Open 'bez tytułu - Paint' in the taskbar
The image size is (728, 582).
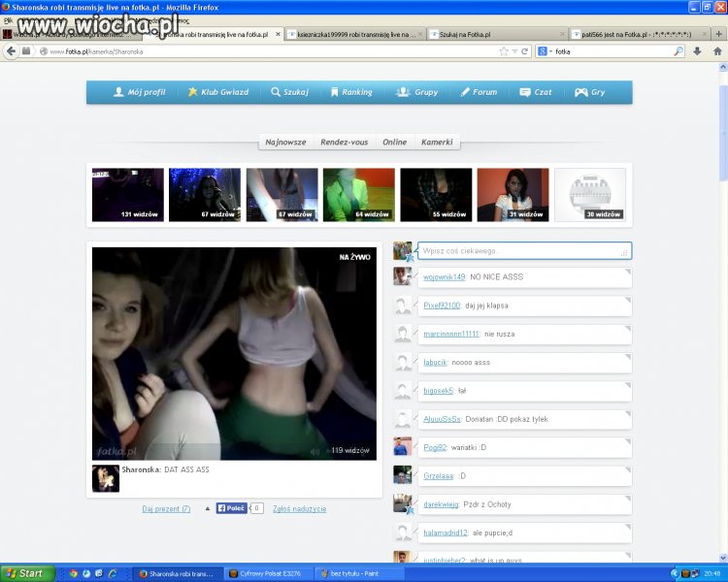click(x=360, y=573)
